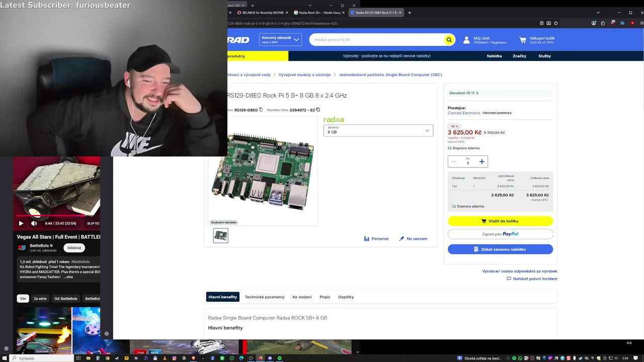Screen dimensions: 644x362
Task: Copy the RS129-D8E0 part number
Action: 261,110
